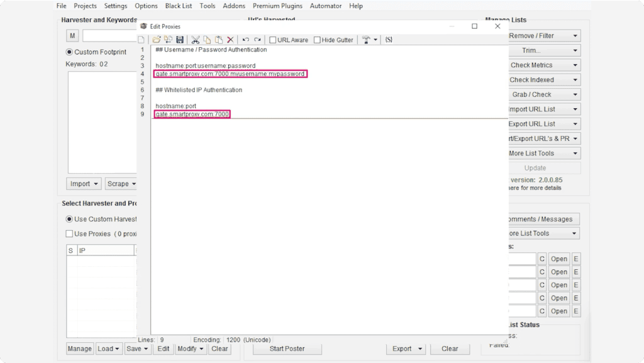644x363 pixels.
Task: Click the redo arrow icon
Action: pos(257,40)
